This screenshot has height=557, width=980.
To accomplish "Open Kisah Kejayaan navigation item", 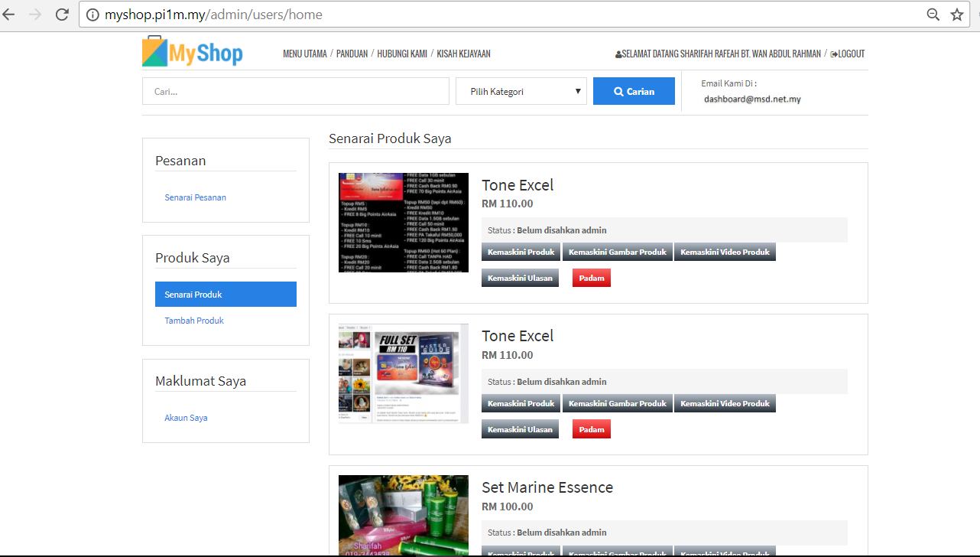I will coord(463,54).
